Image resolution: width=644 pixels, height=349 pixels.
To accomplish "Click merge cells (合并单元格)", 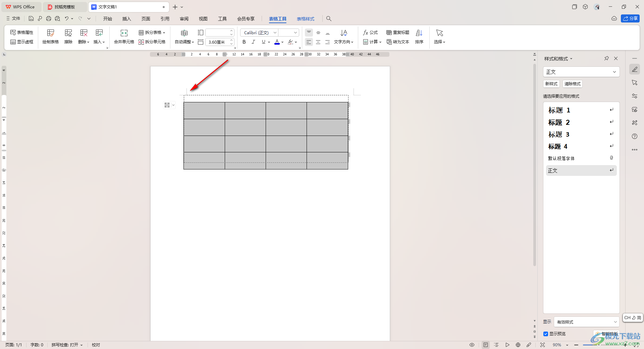I will click(124, 37).
